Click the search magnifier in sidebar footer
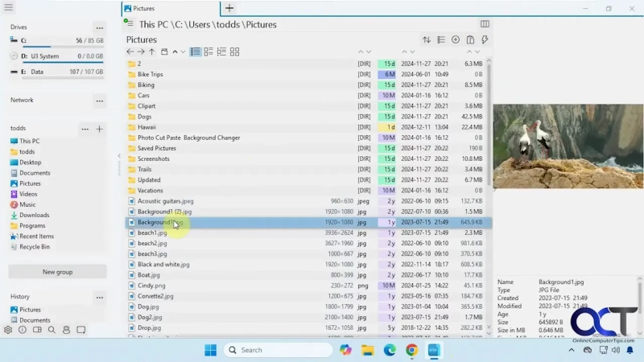 (x=52, y=330)
